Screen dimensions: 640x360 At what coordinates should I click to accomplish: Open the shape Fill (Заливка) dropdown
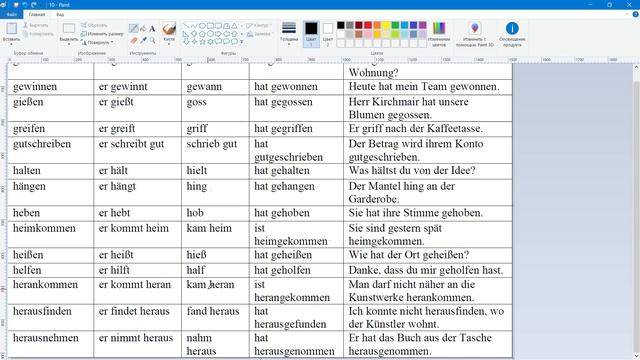pyautogui.click(x=260, y=34)
